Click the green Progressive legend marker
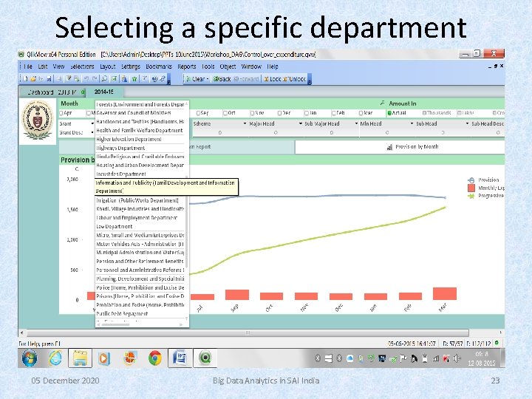The image size is (532, 399). [471, 196]
